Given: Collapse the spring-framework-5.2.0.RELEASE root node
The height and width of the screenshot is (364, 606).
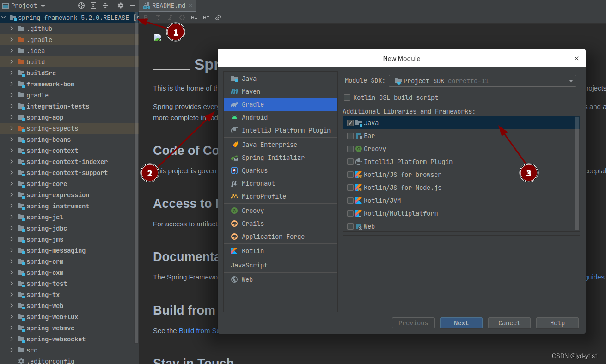Looking at the screenshot, I should [x=4, y=18].
